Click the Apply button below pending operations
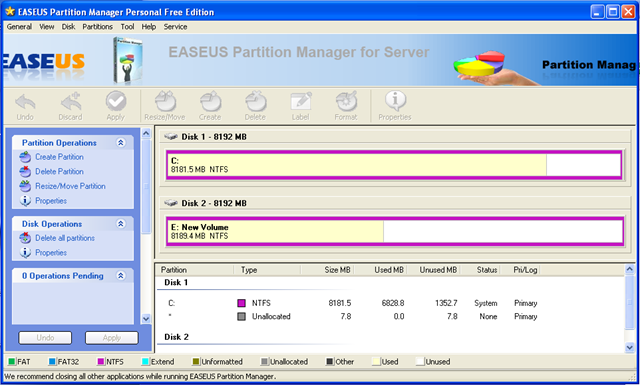The width and height of the screenshot is (640, 385). (x=111, y=338)
